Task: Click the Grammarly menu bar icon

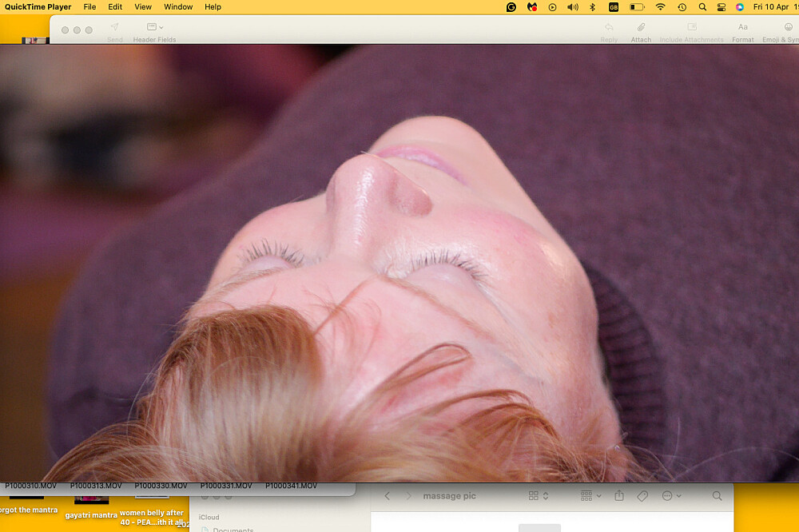Action: (511, 7)
